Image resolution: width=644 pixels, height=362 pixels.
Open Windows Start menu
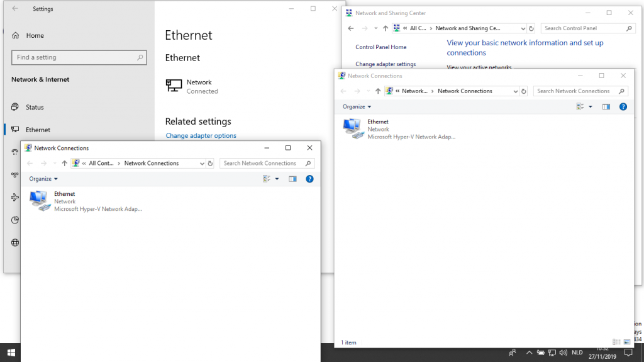point(11,353)
